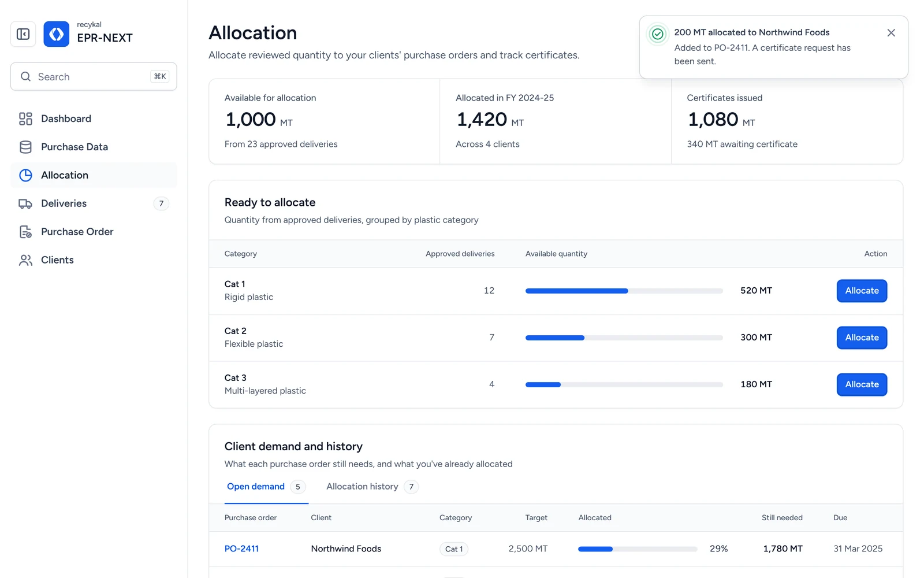Select the Allocation sidebar item
Image resolution: width=924 pixels, height=578 pixels.
tap(94, 175)
